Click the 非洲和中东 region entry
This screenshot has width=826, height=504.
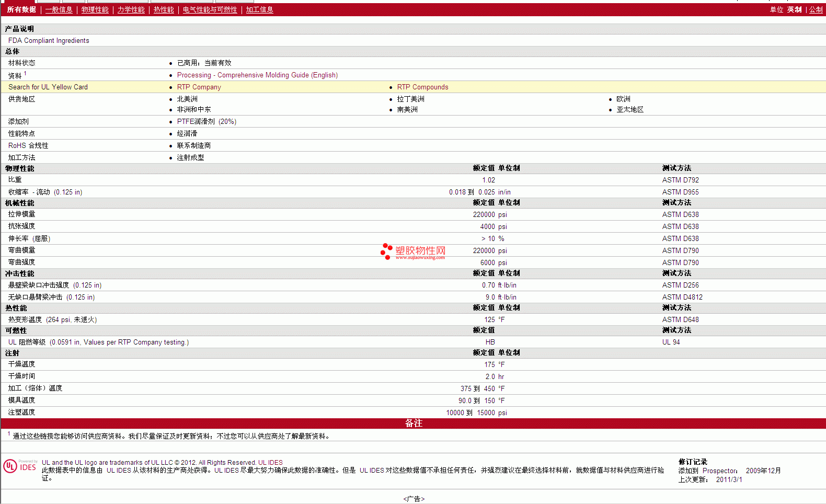pos(194,110)
